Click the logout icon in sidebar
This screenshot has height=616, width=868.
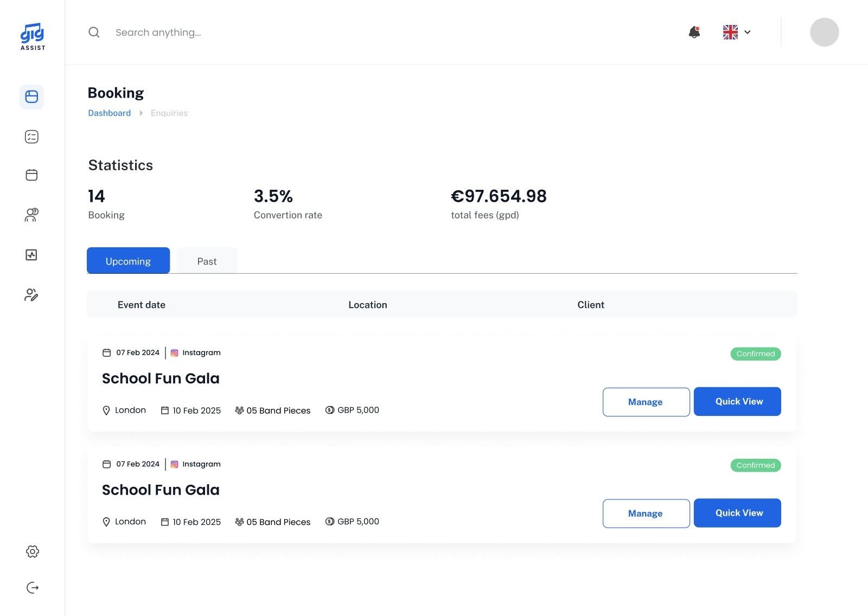33,588
